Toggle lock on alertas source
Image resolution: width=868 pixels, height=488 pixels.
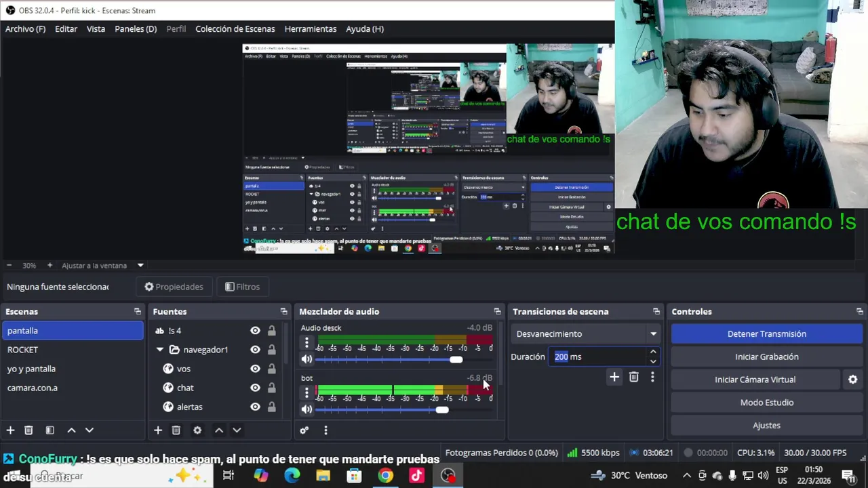271,407
